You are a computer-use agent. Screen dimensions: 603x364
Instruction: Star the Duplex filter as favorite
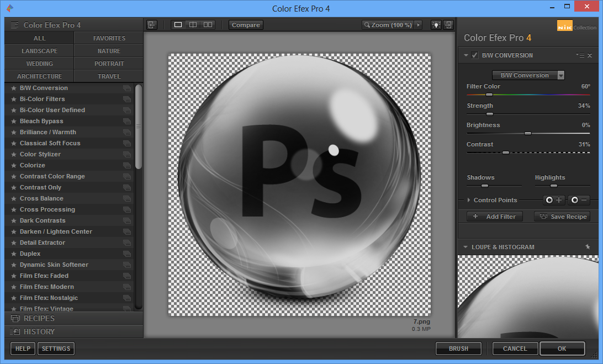(x=14, y=254)
